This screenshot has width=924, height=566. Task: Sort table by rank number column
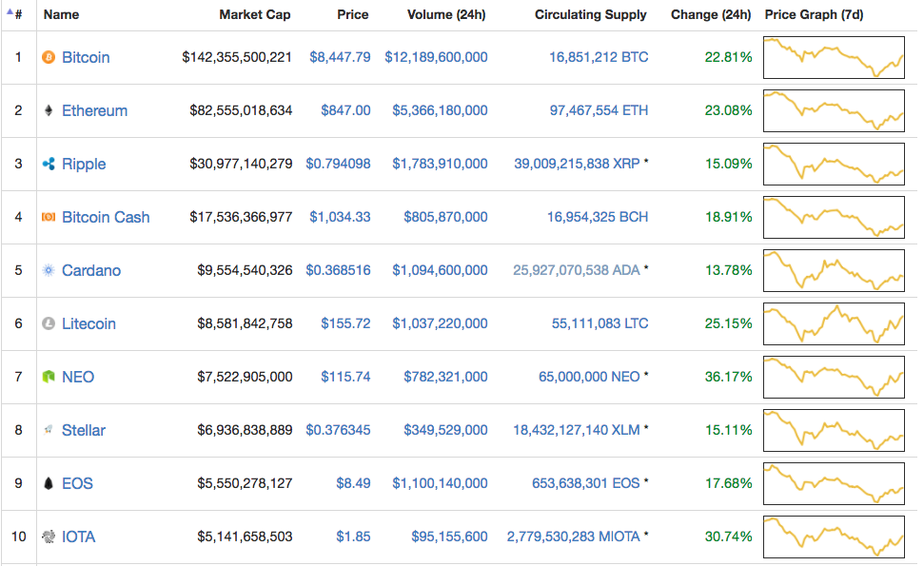tap(18, 15)
